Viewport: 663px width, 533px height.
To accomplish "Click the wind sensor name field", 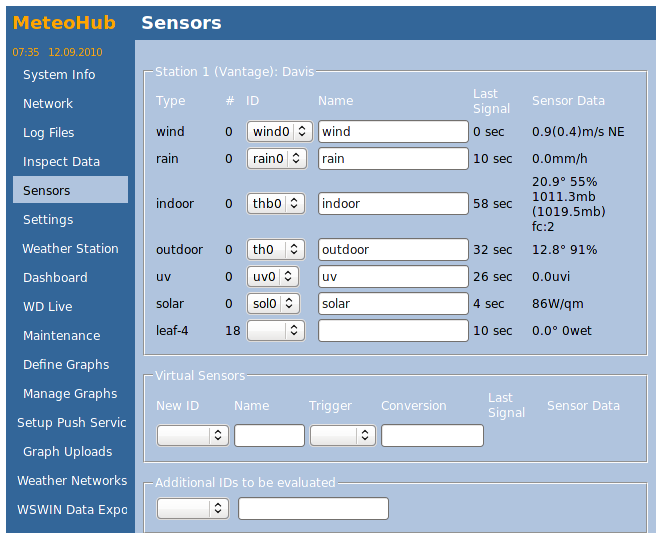I will click(x=393, y=132).
